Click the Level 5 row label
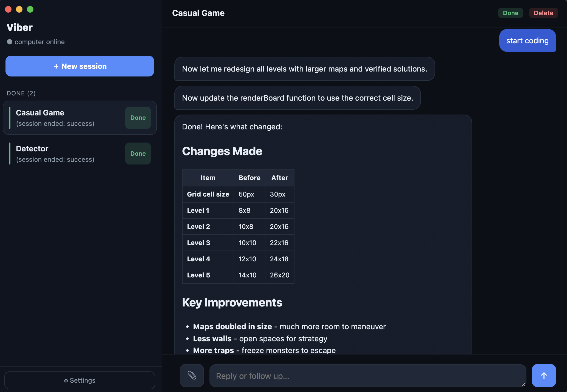 coord(208,275)
